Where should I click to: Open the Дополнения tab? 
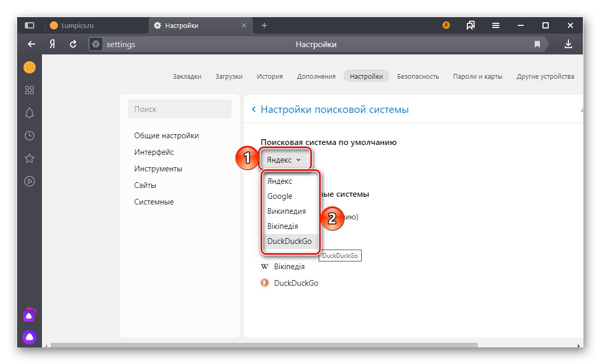(316, 76)
